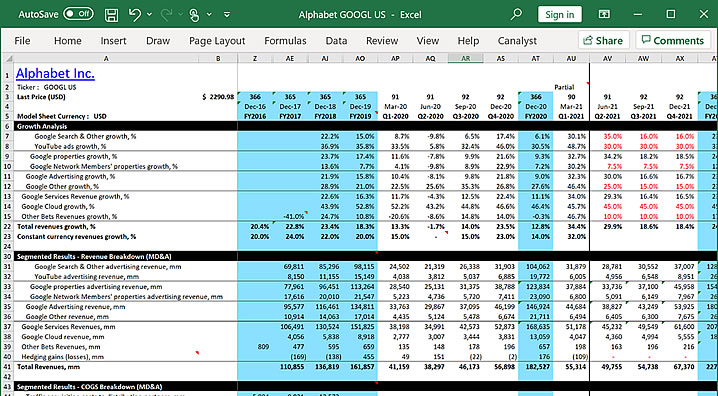Open the Canalyst add-in tab
718x396 pixels.
pyautogui.click(x=517, y=41)
